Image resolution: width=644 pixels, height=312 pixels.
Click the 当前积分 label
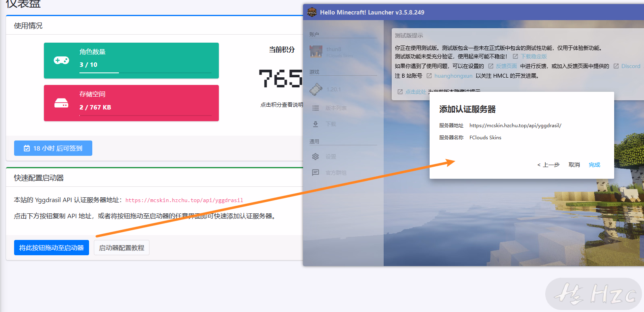(x=282, y=50)
